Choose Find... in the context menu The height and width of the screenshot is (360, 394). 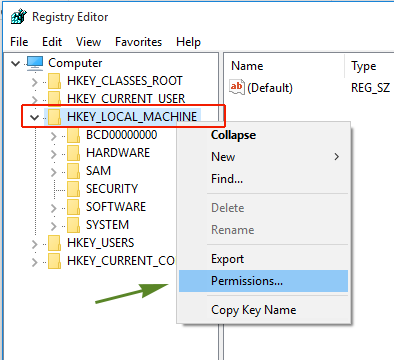pos(263,179)
